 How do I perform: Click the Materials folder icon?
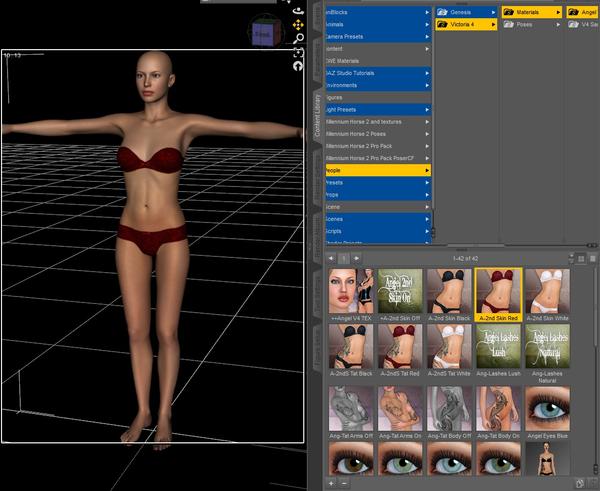(x=509, y=12)
